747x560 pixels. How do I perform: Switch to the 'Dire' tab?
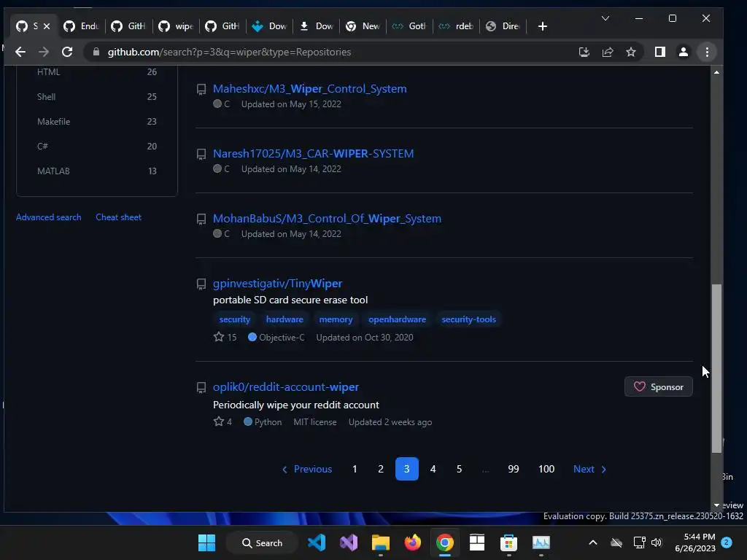[x=503, y=26]
